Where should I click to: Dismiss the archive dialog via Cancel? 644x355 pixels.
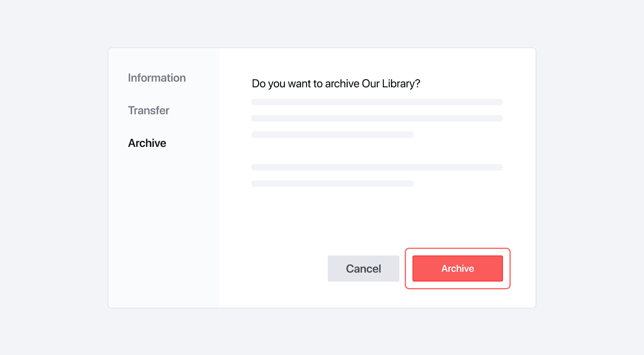pyautogui.click(x=363, y=268)
